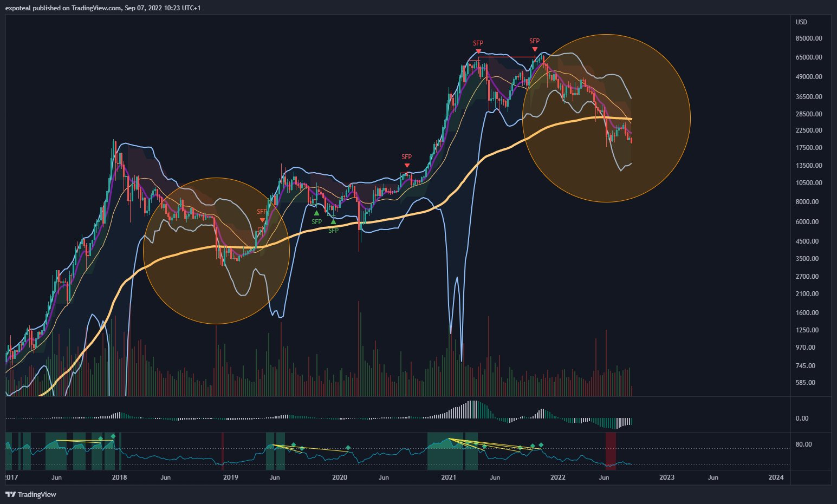Open the expoteal author name link
This screenshot has height=504, width=837.
click(18, 8)
